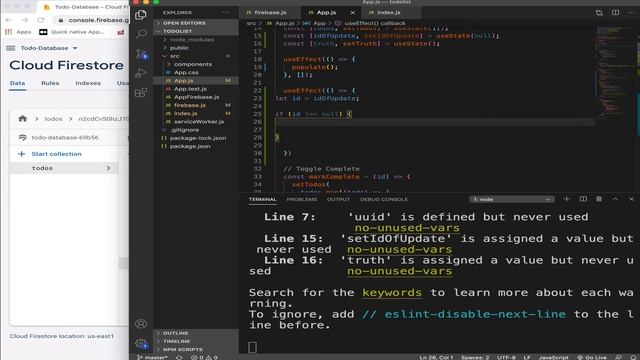
Task: Open the Manage gear in activity bar
Action: tap(142, 344)
